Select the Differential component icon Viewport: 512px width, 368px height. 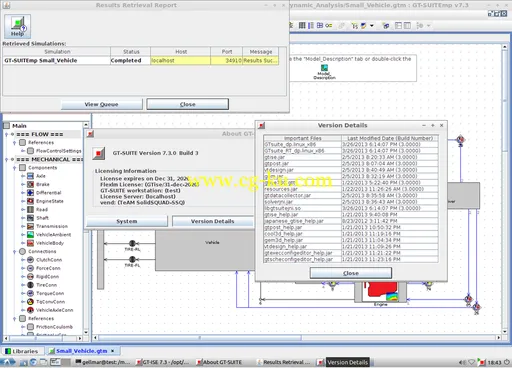pyautogui.click(x=30, y=192)
